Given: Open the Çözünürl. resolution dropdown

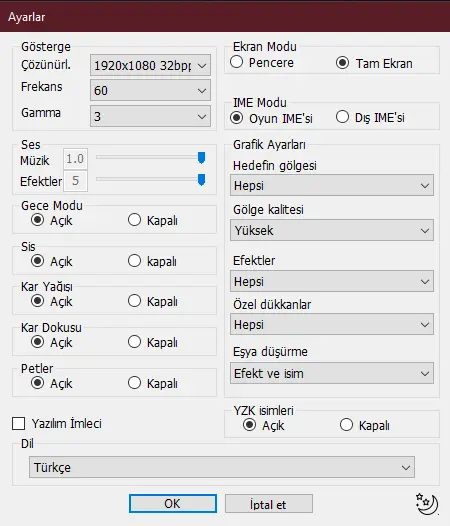Looking at the screenshot, I should point(150,65).
